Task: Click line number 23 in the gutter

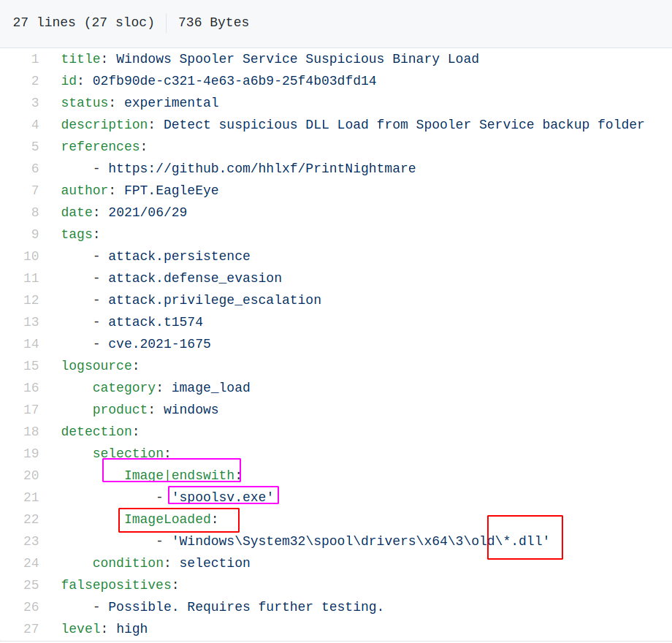Action: (31, 541)
